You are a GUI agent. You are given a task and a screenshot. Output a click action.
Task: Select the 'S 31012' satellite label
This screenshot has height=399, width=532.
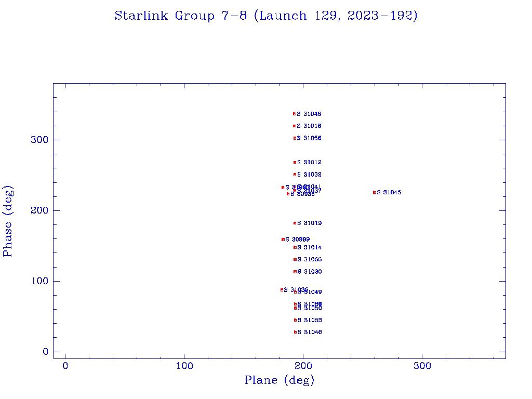point(310,162)
